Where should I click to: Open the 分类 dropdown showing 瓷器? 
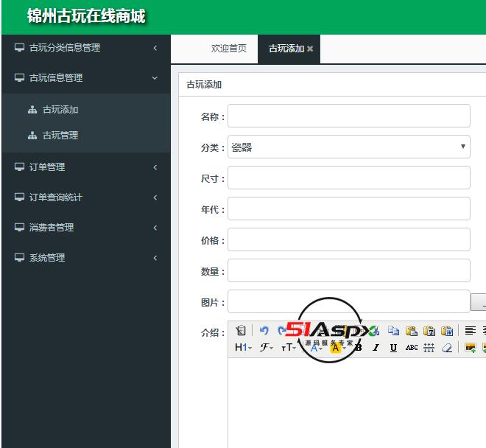coord(349,147)
